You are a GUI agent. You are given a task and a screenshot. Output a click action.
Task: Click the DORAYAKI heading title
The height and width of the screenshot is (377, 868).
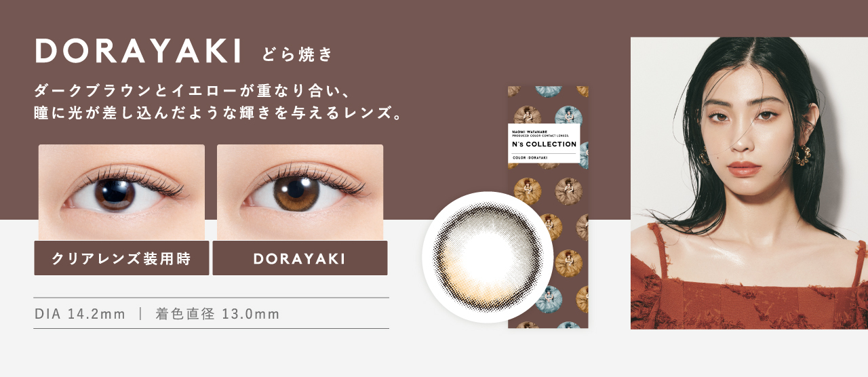pos(138,51)
